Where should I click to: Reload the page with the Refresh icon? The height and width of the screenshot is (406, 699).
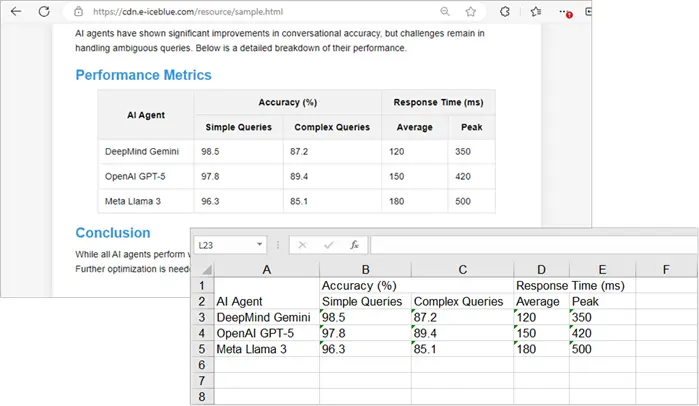point(44,12)
